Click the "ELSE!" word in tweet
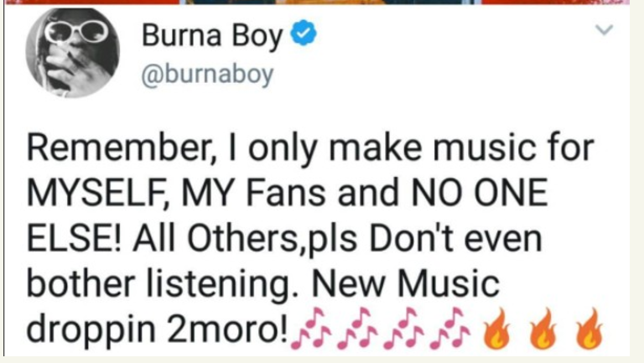Image resolution: width=644 pixels, height=363 pixels. (x=75, y=239)
